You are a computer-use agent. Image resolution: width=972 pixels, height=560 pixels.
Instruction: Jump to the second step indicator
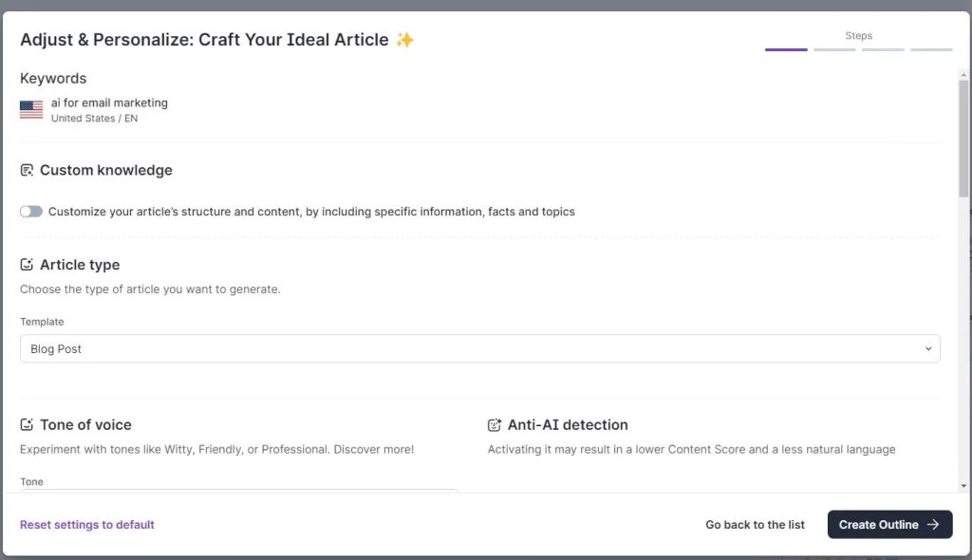tap(834, 49)
